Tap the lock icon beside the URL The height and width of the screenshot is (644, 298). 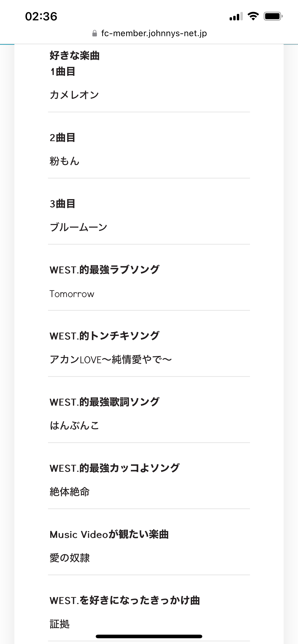pos(94,34)
